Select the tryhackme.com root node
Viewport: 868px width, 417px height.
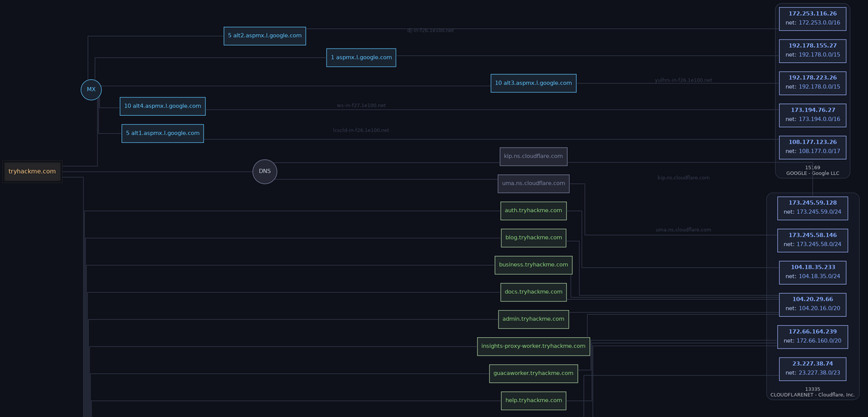(32, 172)
